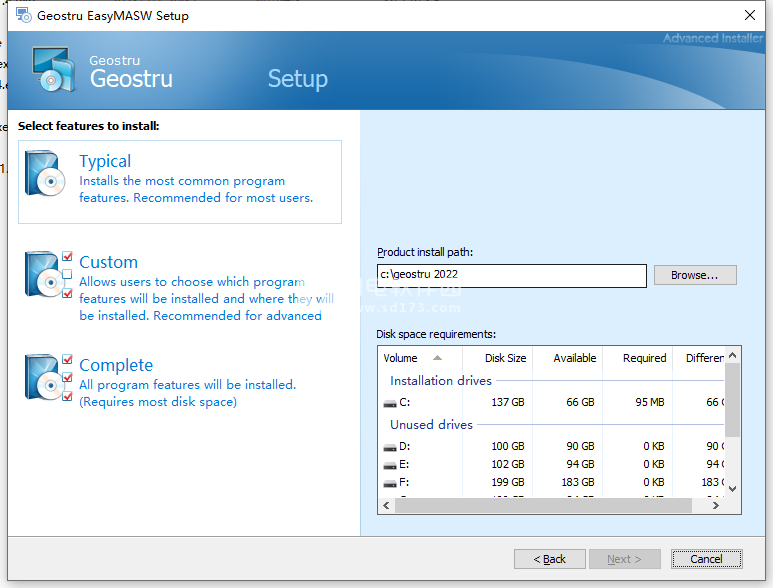773x588 pixels.
Task: Click the horizontal scrollbar thumb in disk list
Action: click(543, 505)
